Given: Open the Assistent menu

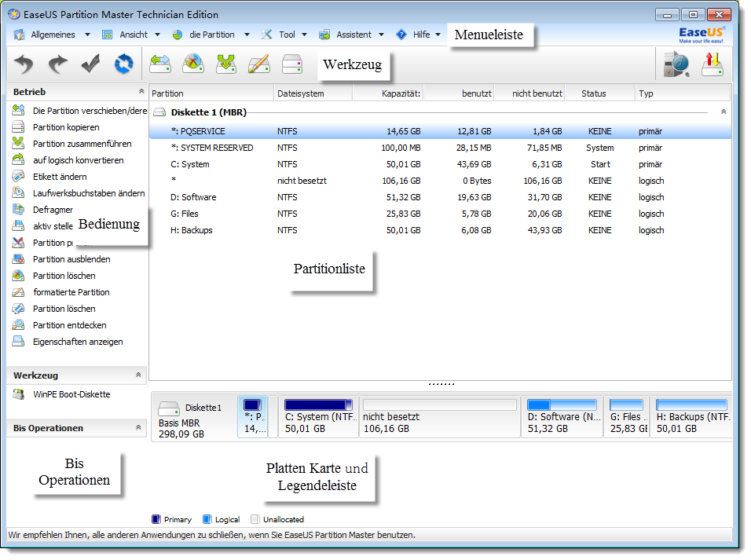Looking at the screenshot, I should [352, 35].
